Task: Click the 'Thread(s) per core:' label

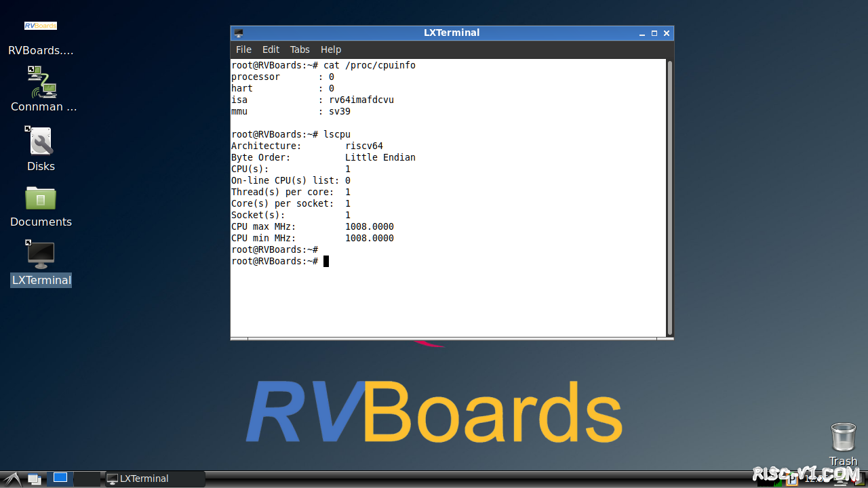Action: pos(283,192)
